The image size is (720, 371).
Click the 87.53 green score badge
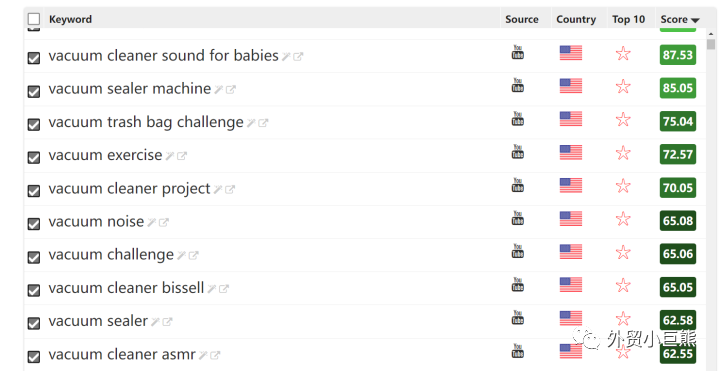tap(678, 55)
